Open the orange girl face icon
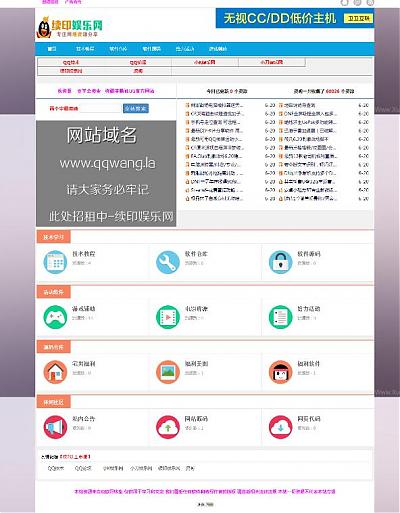This screenshot has height=513, width=400. click(x=280, y=372)
